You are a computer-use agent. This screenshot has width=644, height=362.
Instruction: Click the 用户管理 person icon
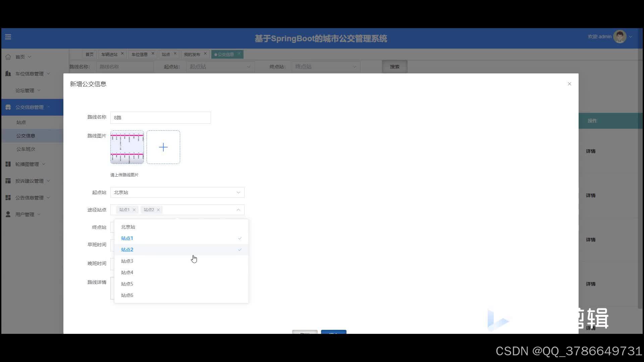pos(8,215)
